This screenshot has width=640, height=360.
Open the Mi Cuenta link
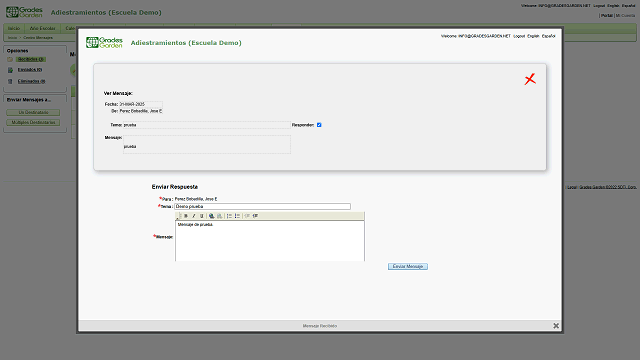pyautogui.click(x=625, y=16)
